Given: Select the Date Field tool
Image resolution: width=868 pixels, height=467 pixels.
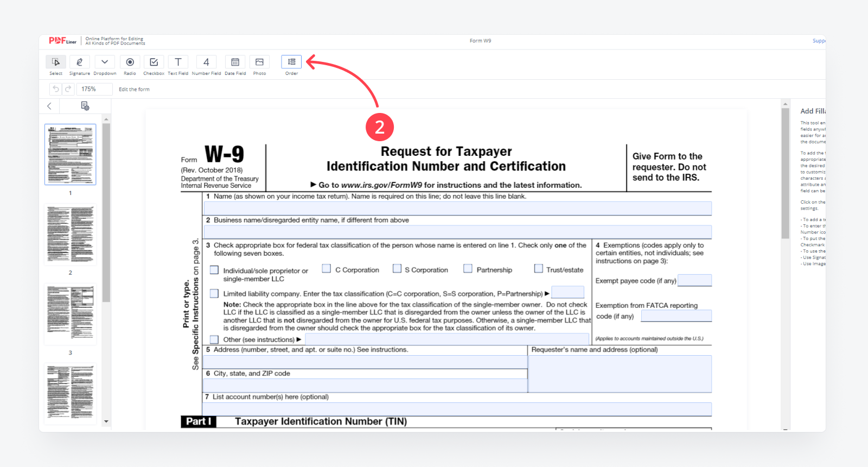Looking at the screenshot, I should click(x=235, y=62).
